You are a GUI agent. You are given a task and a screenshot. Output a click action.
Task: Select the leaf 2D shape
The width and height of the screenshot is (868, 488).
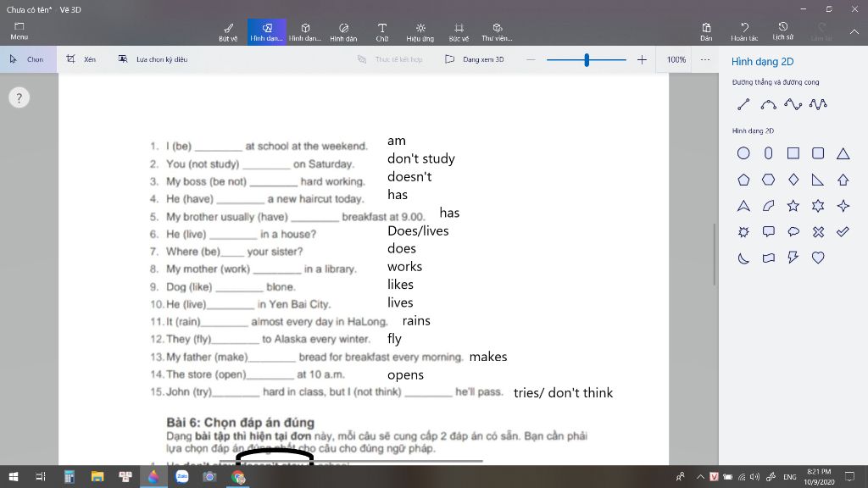pos(768,206)
